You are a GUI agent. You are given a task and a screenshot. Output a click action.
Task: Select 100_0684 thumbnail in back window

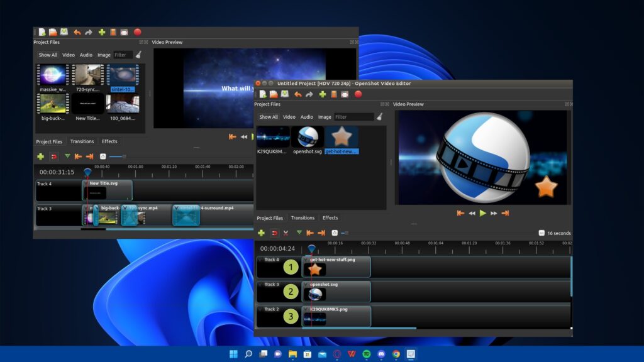[123, 104]
